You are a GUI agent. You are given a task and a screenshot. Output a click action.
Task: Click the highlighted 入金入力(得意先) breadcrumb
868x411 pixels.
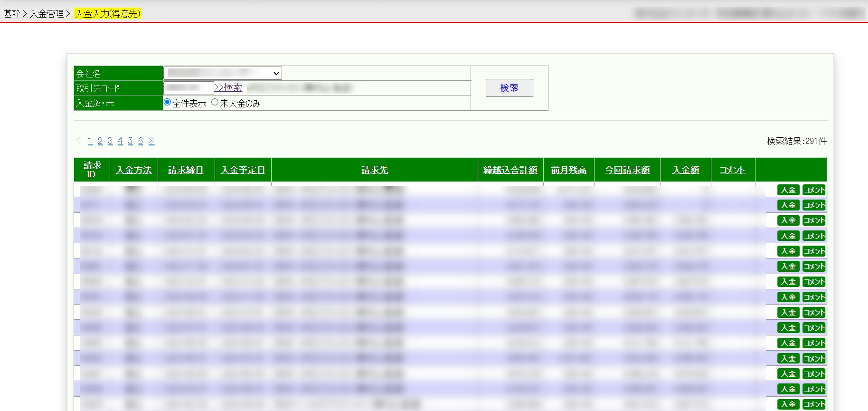tap(107, 14)
